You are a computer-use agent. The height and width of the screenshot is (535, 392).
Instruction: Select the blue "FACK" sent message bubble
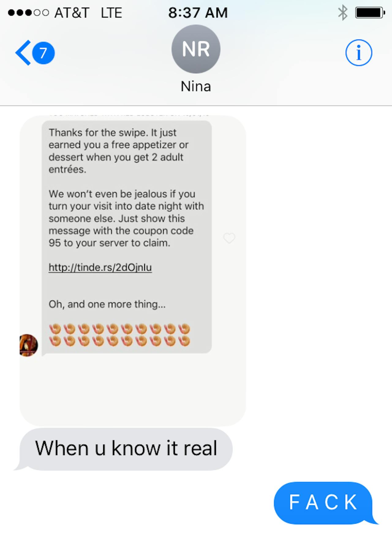pyautogui.click(x=323, y=503)
